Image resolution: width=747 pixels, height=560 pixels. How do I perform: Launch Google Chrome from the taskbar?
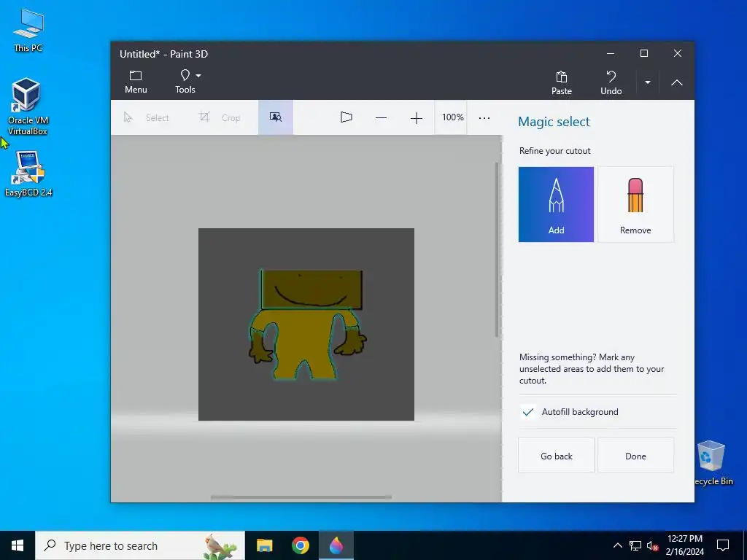coord(300,545)
